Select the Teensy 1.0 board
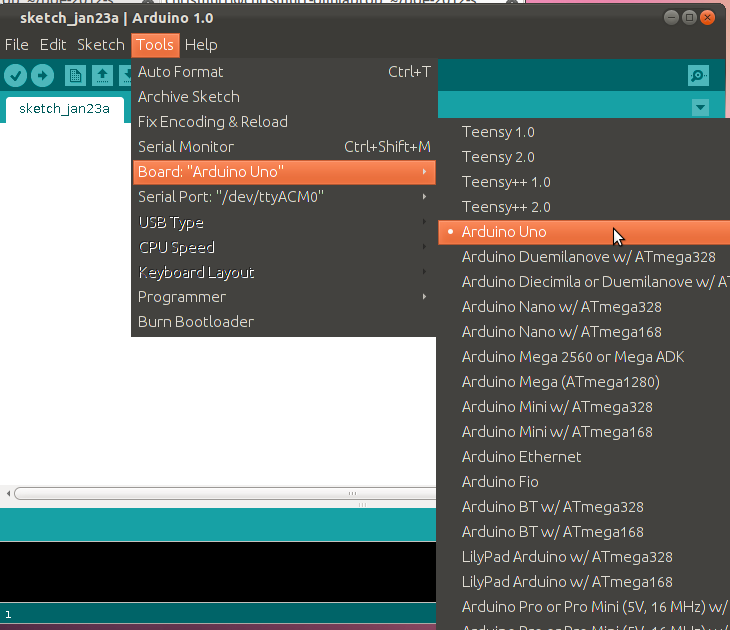The width and height of the screenshot is (730, 630). click(x=584, y=132)
